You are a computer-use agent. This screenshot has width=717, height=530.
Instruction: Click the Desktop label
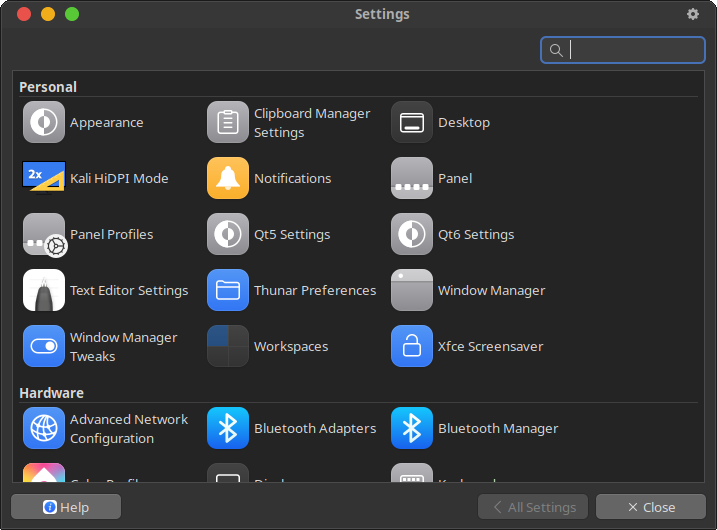(464, 123)
